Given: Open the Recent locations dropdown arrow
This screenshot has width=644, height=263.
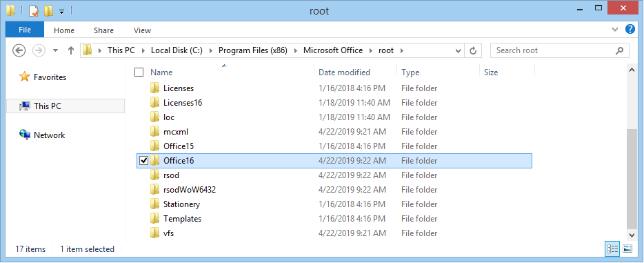Looking at the screenshot, I should tap(56, 51).
